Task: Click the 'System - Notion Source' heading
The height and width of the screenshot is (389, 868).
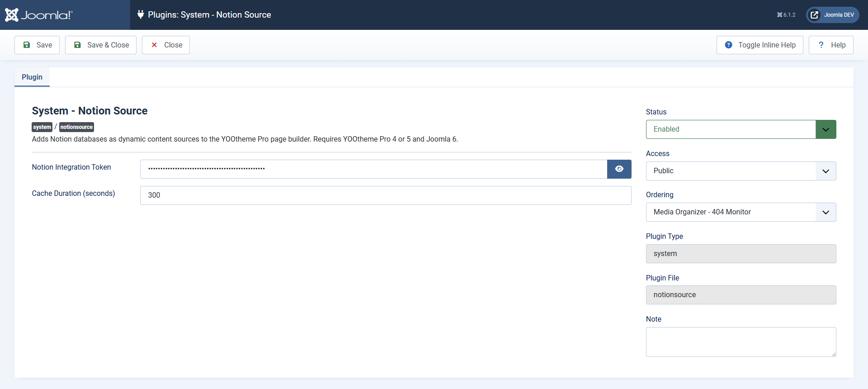Action: coord(90,111)
